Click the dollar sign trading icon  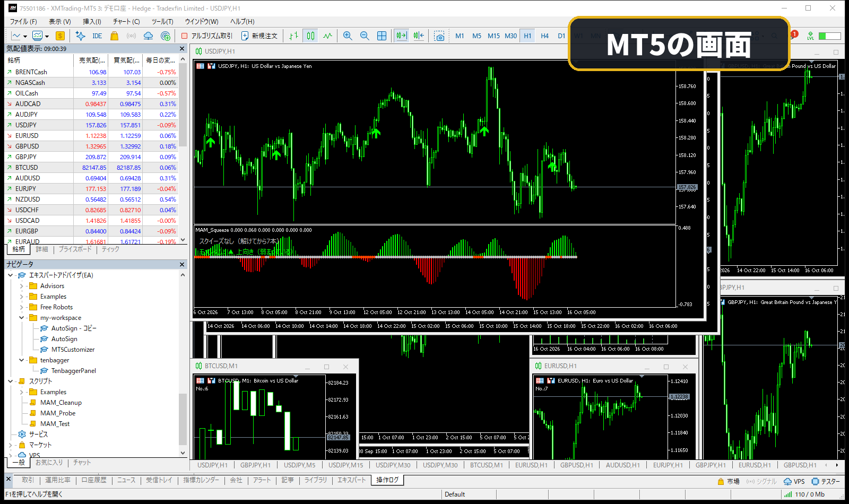point(60,36)
